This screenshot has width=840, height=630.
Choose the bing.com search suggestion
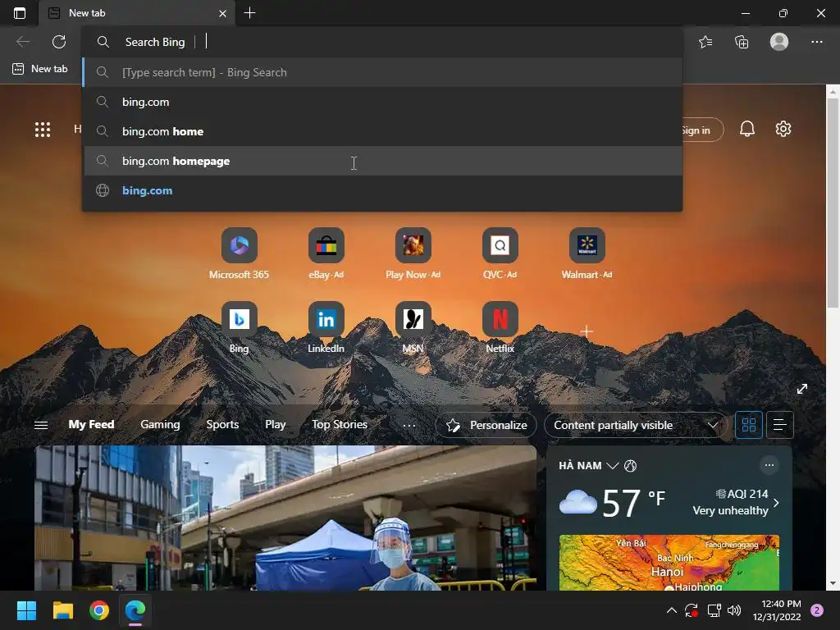tap(383, 102)
